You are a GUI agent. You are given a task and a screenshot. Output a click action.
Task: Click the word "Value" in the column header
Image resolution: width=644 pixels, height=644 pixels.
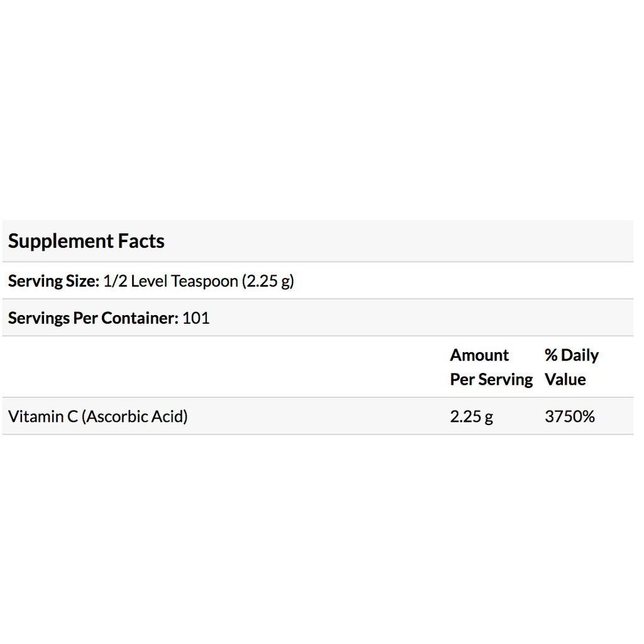point(565,379)
